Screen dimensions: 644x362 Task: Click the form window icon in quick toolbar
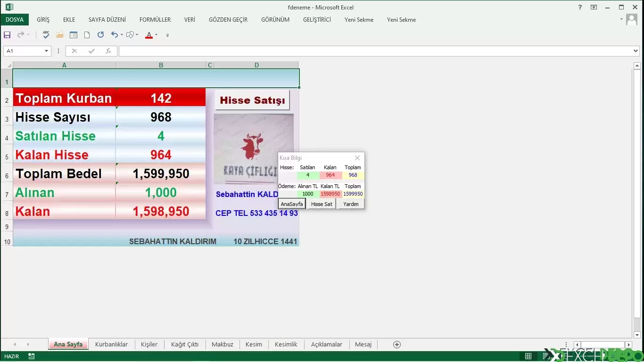tap(73, 35)
